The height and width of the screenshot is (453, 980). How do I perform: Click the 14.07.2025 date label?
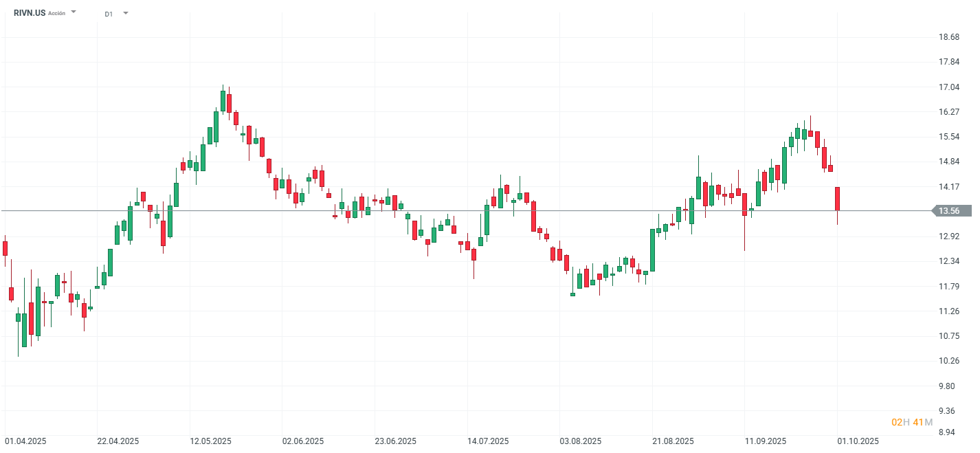pyautogui.click(x=488, y=441)
